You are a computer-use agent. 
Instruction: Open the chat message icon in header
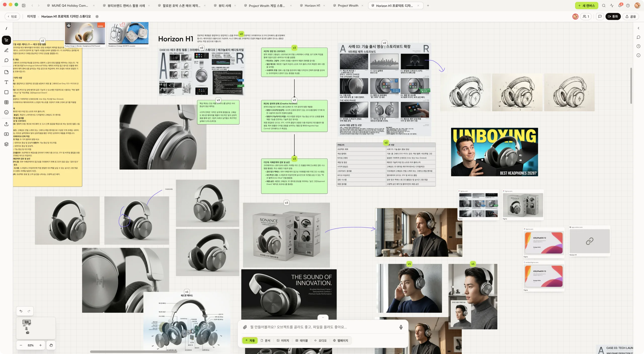(x=600, y=17)
